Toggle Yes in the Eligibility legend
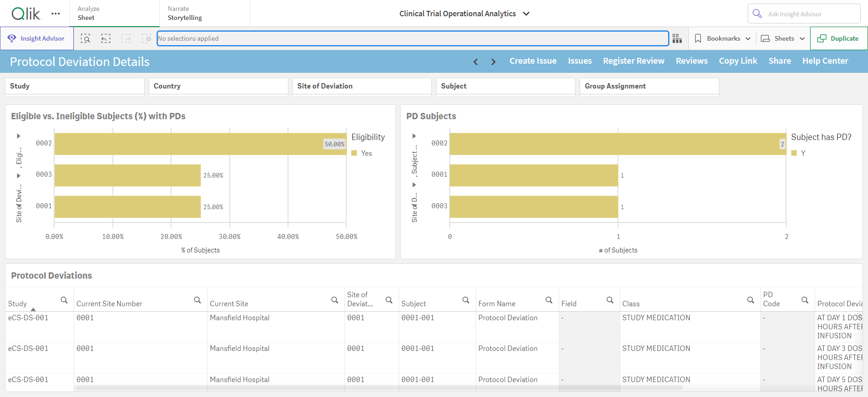This screenshot has width=868, height=397. [362, 153]
